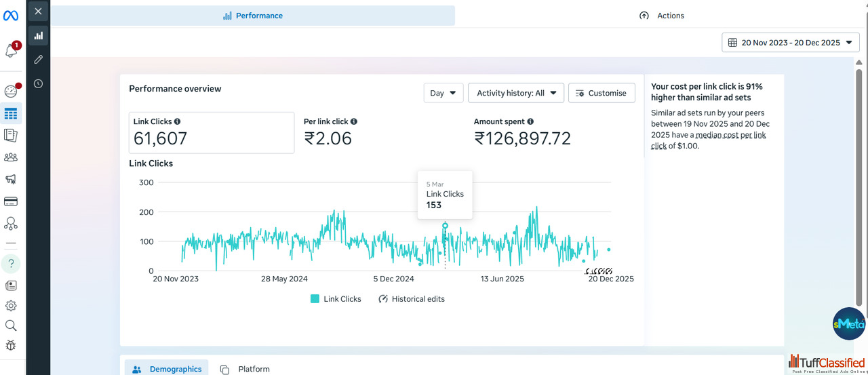The width and height of the screenshot is (868, 375).
Task: Open the Billing card icon
Action: (x=11, y=201)
